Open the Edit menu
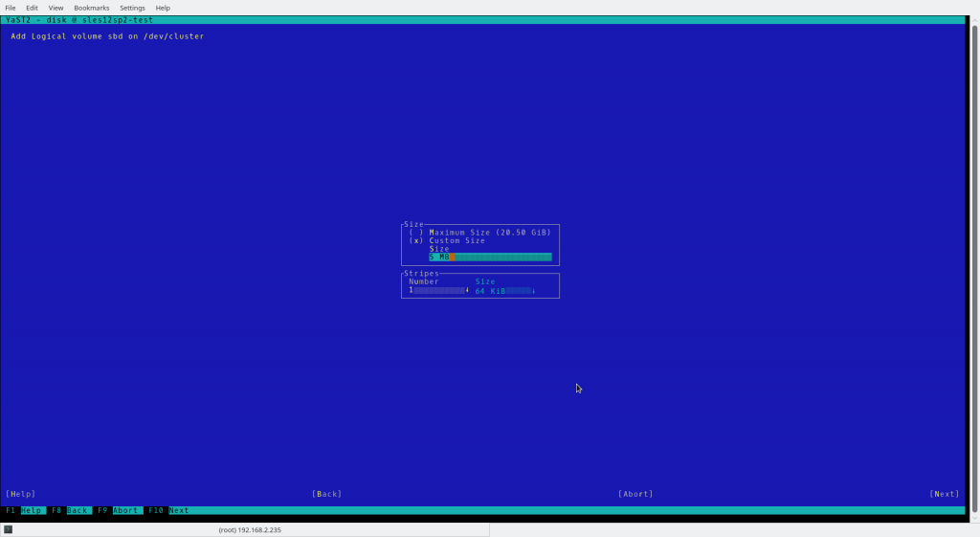Screen dimensions: 980x537 (x=32, y=8)
